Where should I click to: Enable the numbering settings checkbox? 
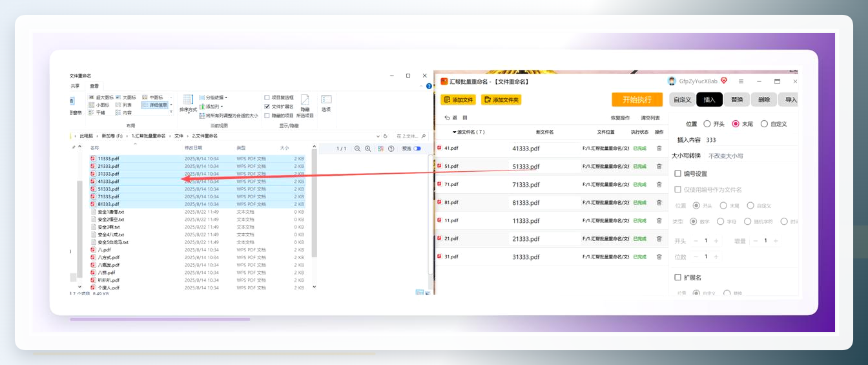pos(677,174)
